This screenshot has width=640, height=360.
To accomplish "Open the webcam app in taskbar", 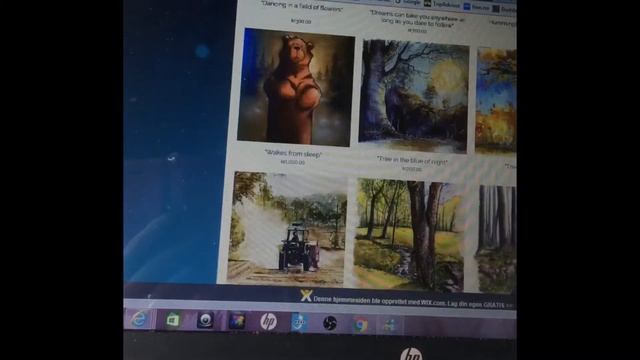I will pyautogui.click(x=205, y=320).
